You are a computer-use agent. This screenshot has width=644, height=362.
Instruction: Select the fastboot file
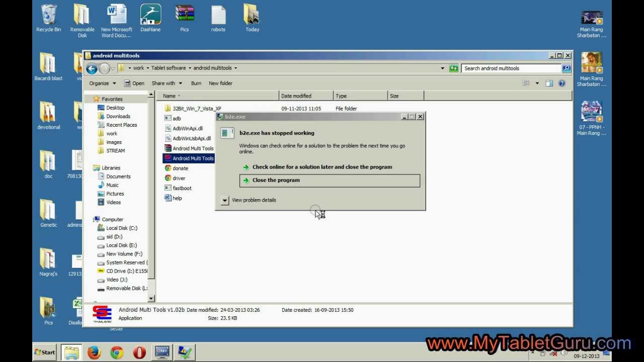178,188
